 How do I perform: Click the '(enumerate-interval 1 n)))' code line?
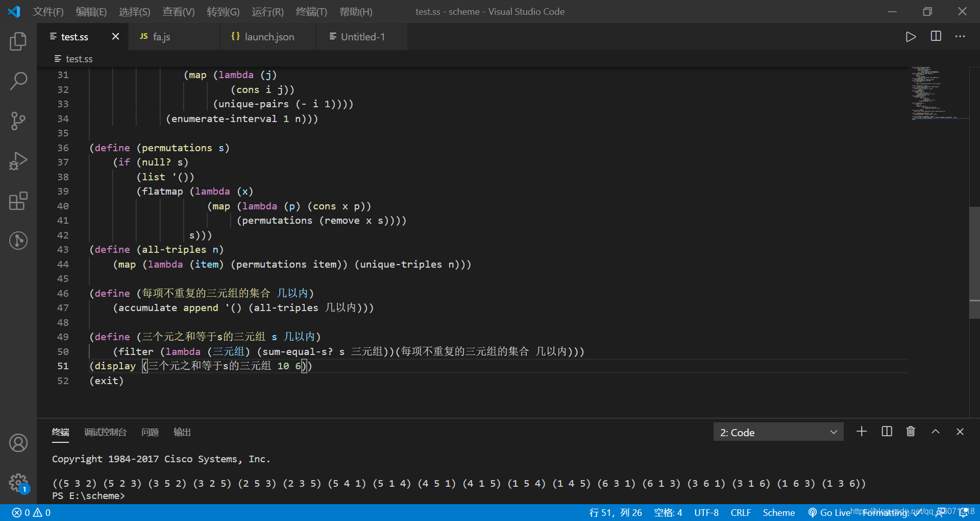point(242,119)
